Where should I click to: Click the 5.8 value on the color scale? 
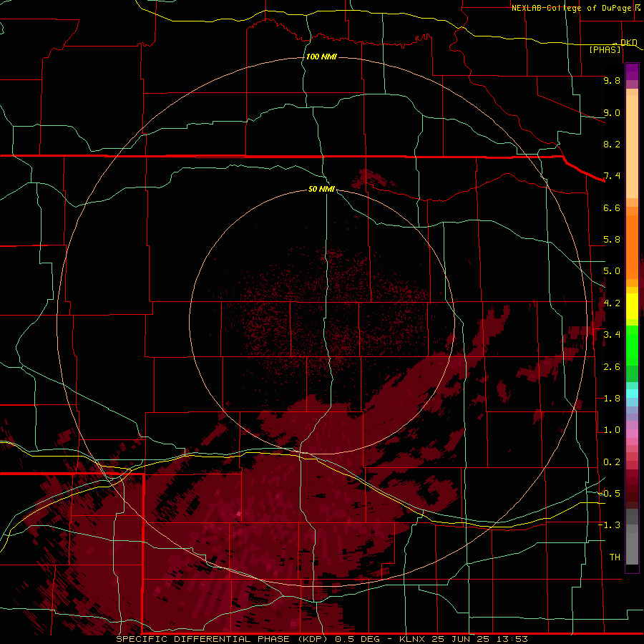(x=612, y=240)
